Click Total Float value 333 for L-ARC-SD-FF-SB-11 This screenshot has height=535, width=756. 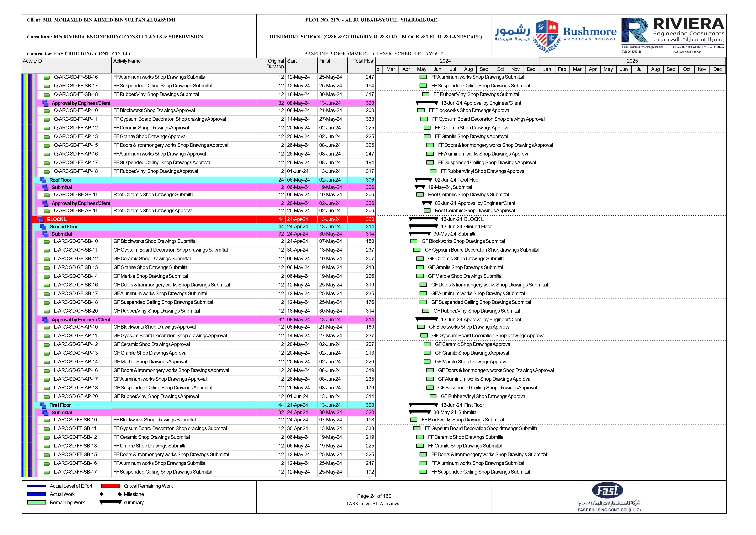(x=370, y=429)
